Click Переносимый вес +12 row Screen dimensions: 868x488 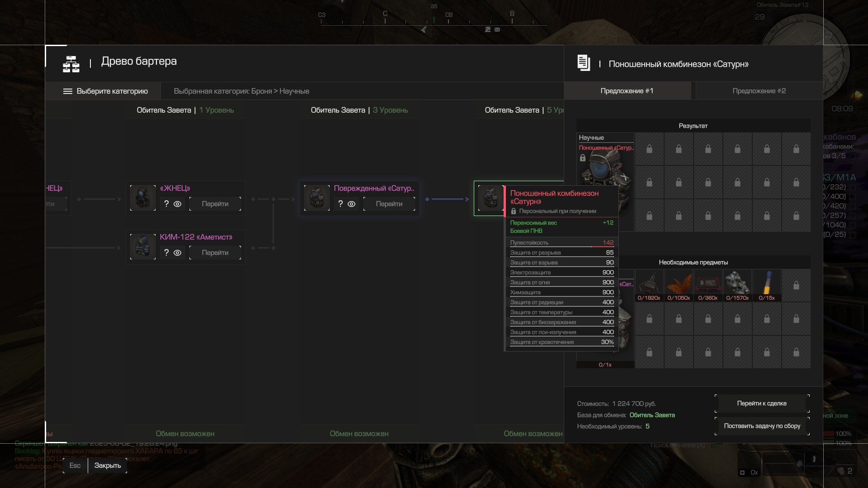(x=562, y=222)
